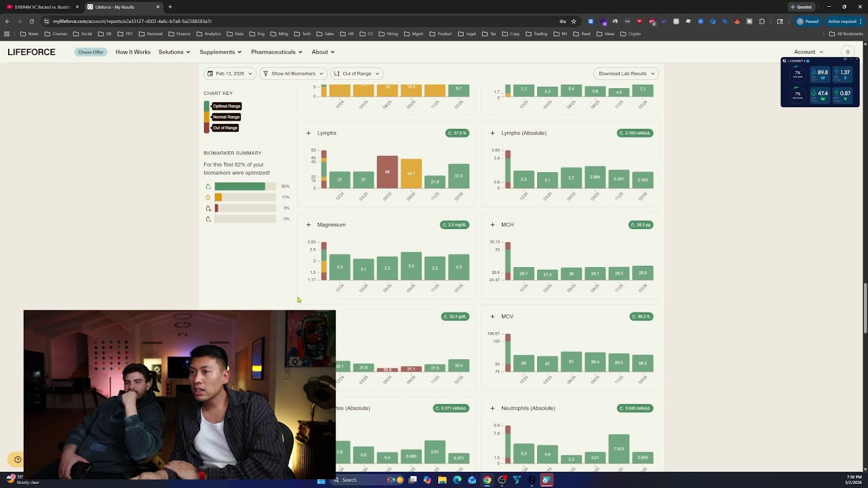Bookmark this page with the star icon
The width and height of the screenshot is (868, 488).
(x=574, y=21)
